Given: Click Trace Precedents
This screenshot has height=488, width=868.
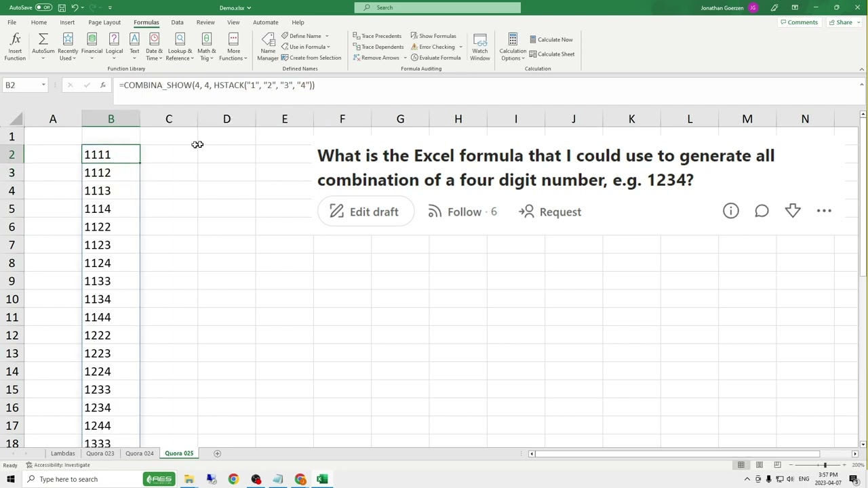Looking at the screenshot, I should 377,36.
